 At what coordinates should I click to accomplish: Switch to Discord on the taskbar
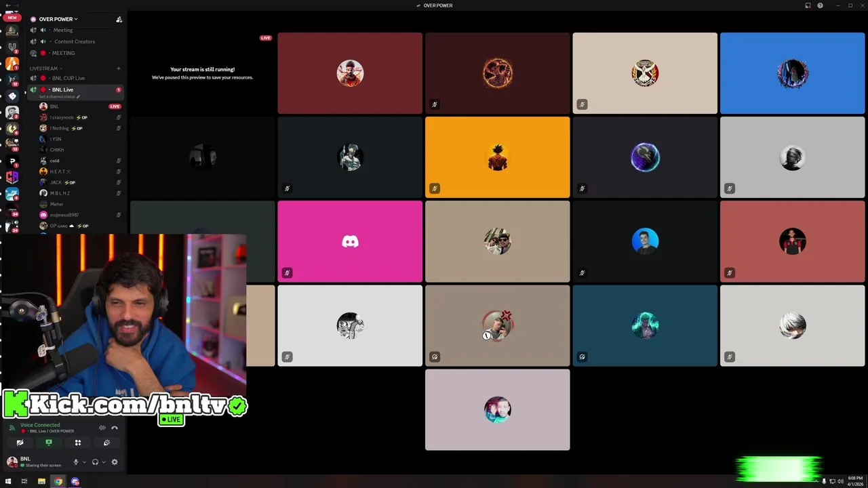tap(75, 481)
